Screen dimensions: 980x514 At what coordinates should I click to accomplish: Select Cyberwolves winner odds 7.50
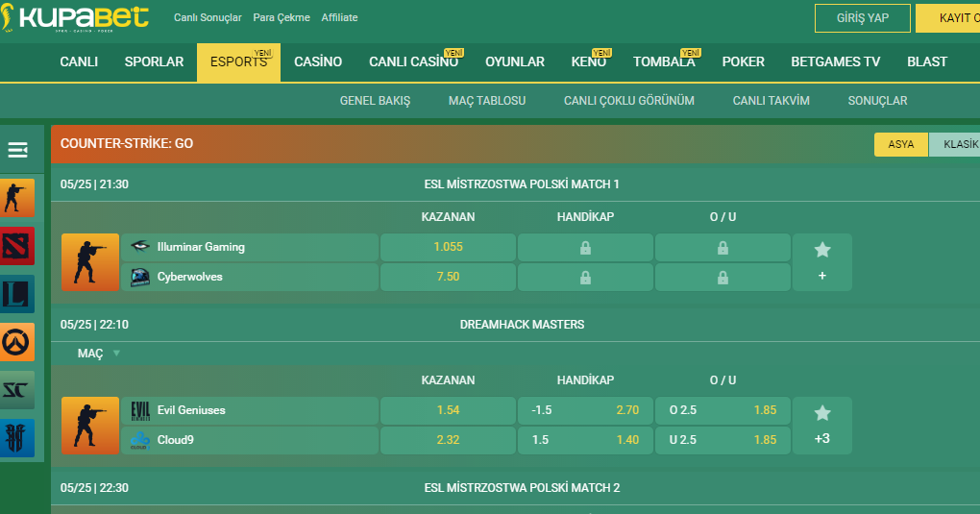click(x=448, y=277)
